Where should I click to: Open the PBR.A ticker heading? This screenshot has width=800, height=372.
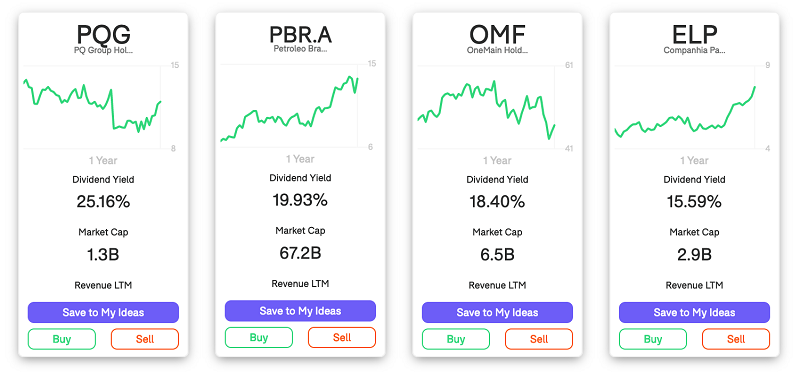tap(301, 34)
